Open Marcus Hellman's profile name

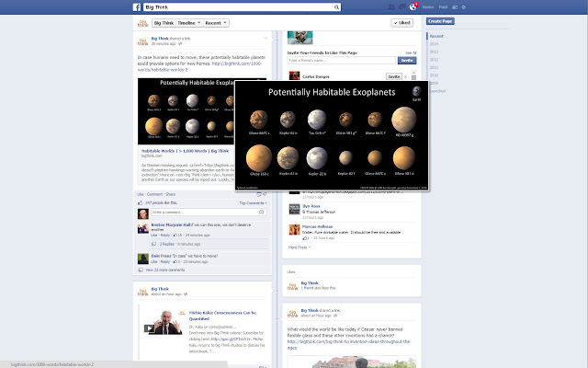(x=317, y=227)
